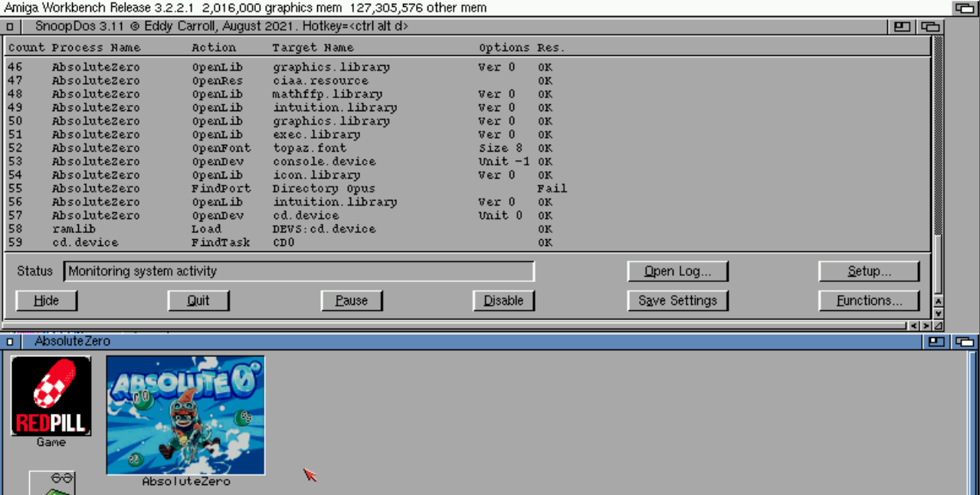Click SnoopDos window depth gadget
The height and width of the screenshot is (495, 980).
click(x=932, y=27)
